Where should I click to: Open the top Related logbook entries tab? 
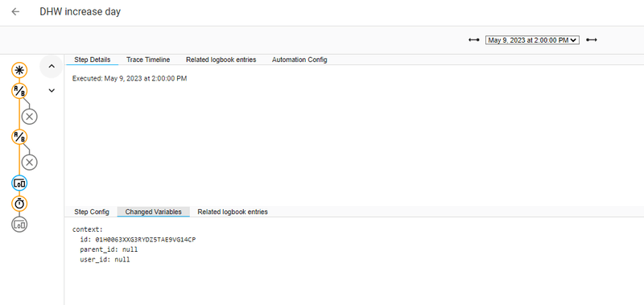pos(221,60)
